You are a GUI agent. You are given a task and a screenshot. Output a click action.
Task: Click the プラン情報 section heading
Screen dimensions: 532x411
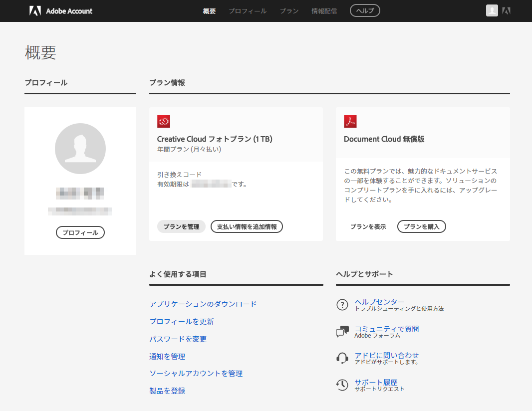[x=167, y=83]
